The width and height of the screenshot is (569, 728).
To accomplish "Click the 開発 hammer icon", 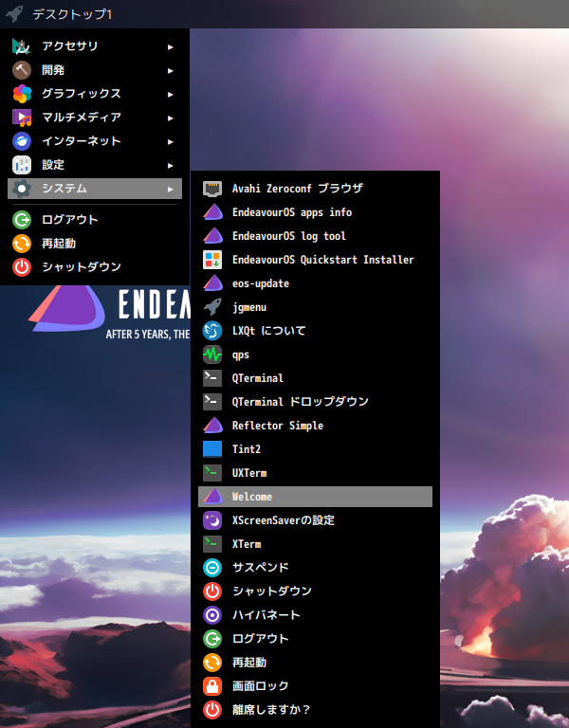I will click(22, 70).
